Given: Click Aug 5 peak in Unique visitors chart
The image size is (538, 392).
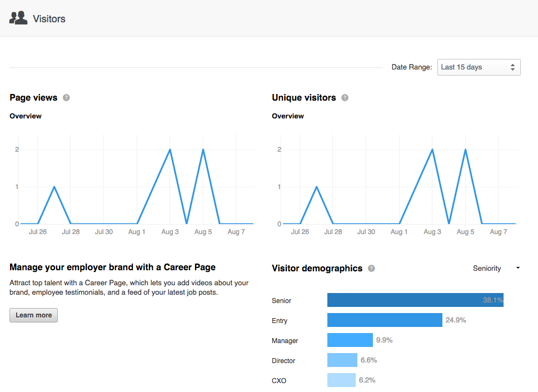Looking at the screenshot, I should point(466,150).
